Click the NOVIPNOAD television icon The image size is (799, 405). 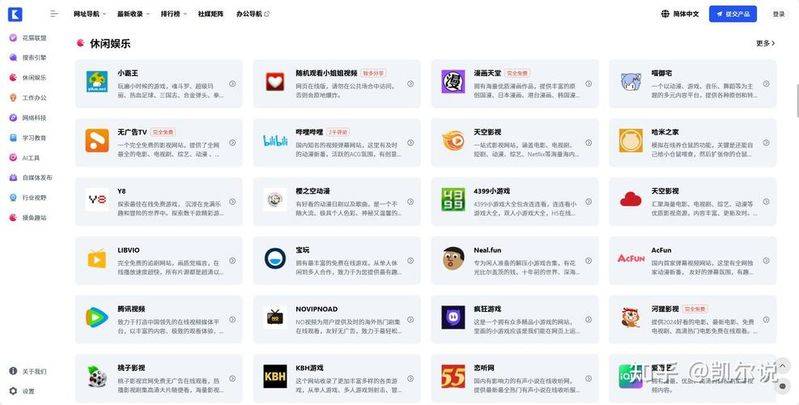275,317
